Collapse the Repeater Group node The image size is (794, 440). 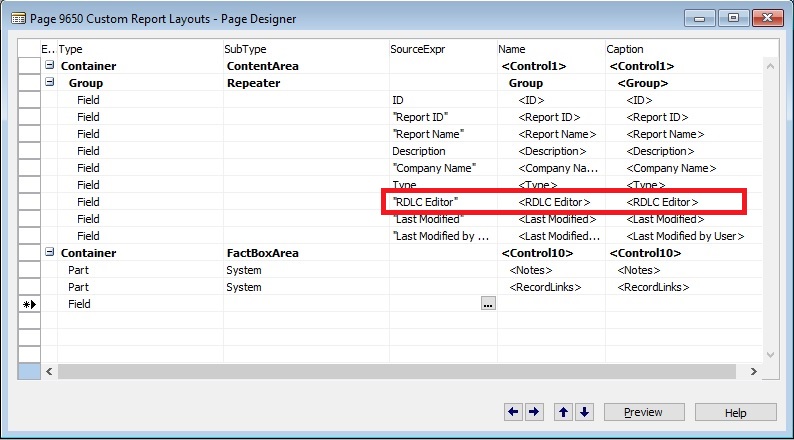pos(48,83)
